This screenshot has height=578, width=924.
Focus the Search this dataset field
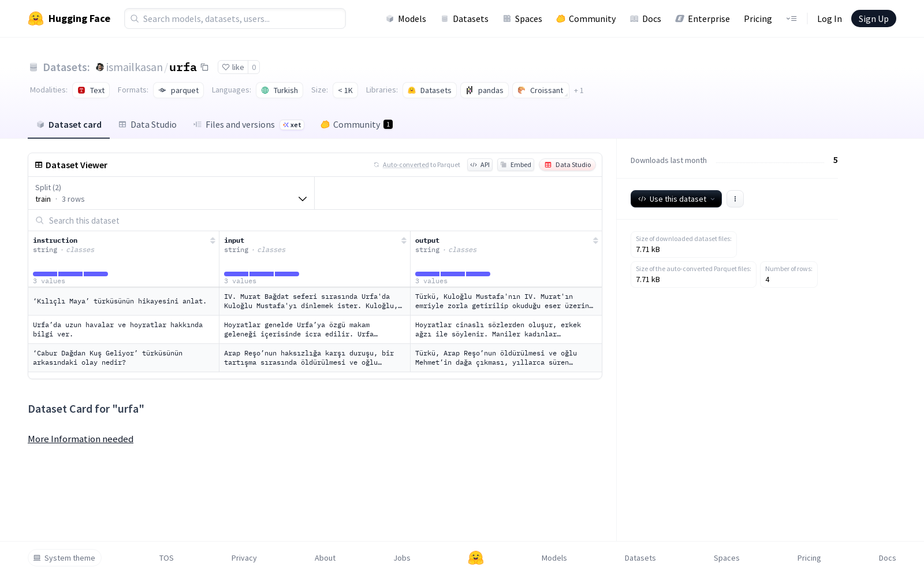click(315, 220)
